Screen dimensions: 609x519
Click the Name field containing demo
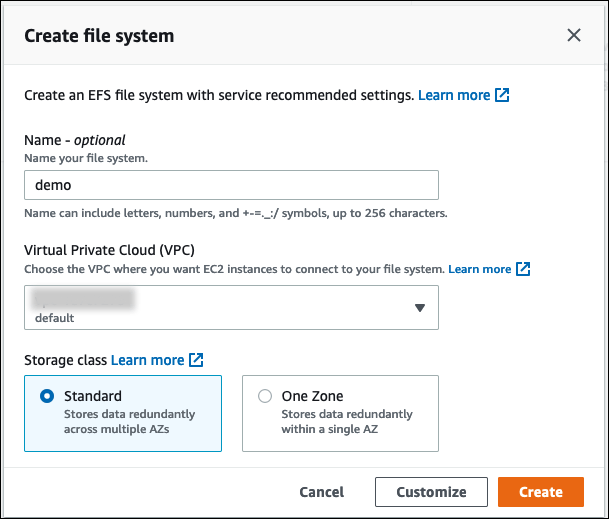tap(230, 185)
